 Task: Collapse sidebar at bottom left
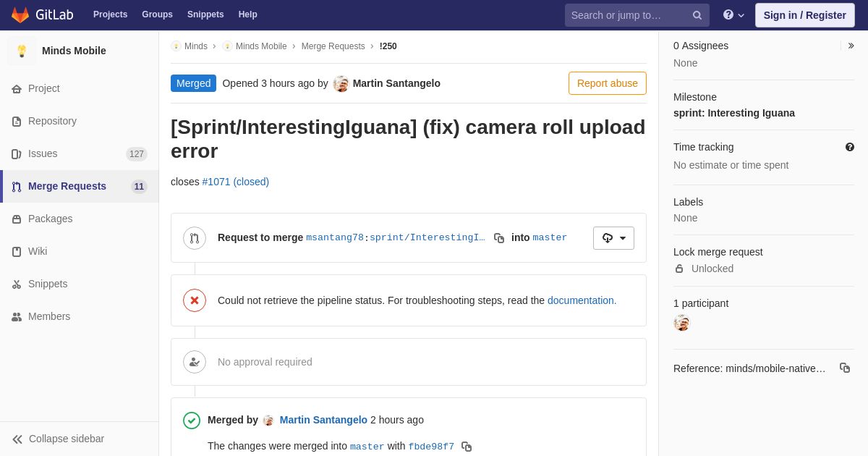click(58, 439)
